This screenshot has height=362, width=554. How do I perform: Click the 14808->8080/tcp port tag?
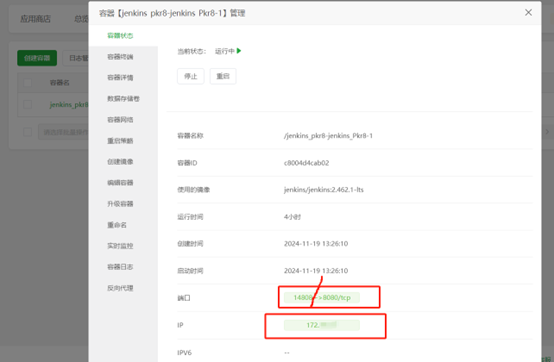(322, 297)
